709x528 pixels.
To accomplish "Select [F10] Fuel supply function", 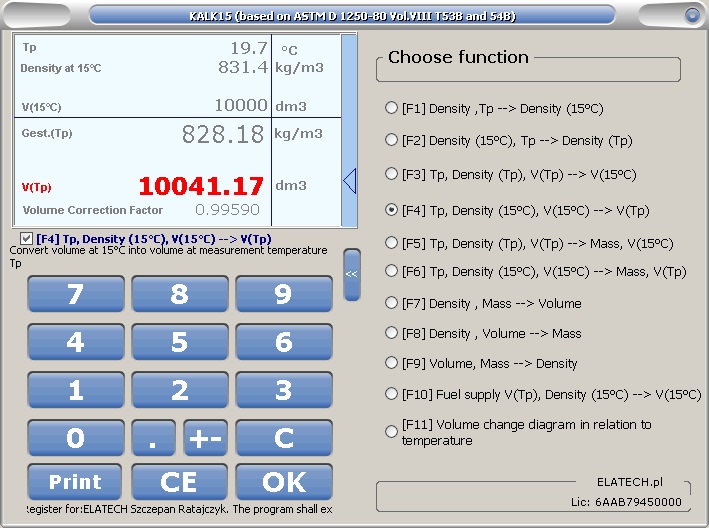I will 543,395.
